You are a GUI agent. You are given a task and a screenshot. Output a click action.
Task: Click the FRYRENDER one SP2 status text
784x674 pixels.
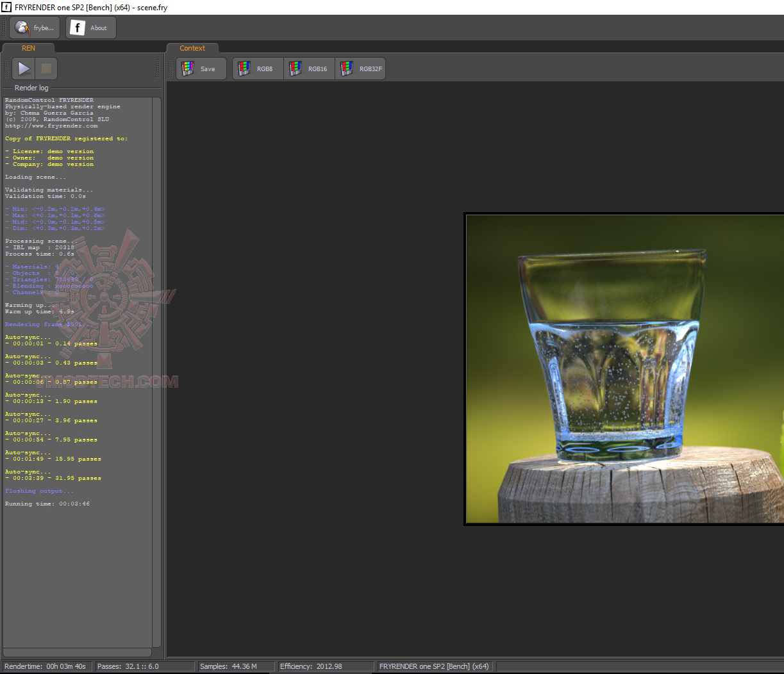tap(434, 666)
